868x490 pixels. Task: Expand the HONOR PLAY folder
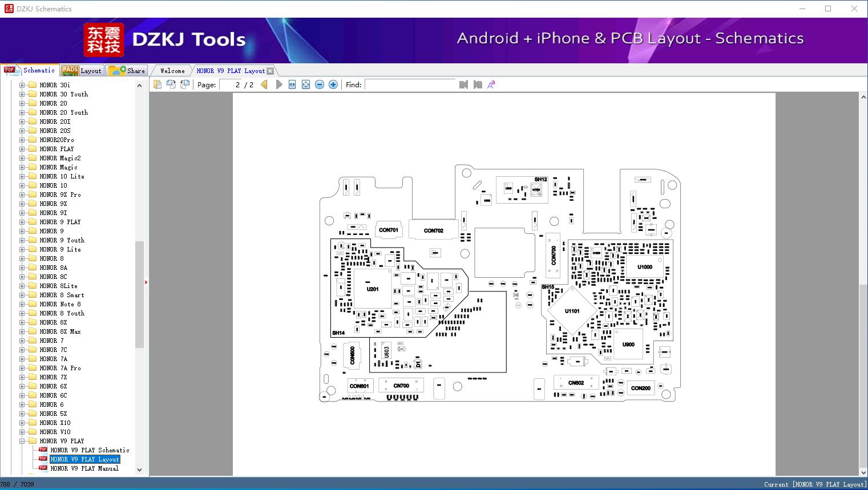click(x=22, y=149)
